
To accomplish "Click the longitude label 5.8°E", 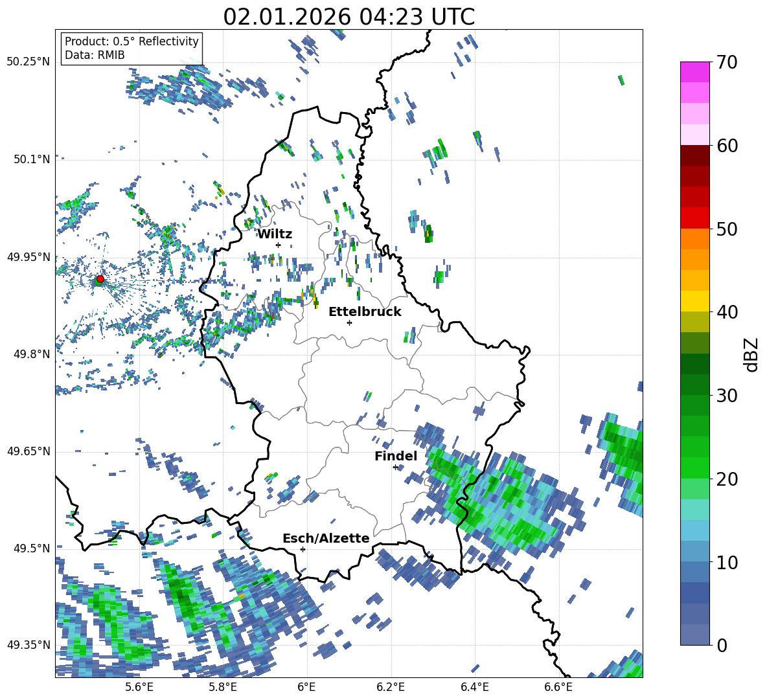I will point(223,687).
